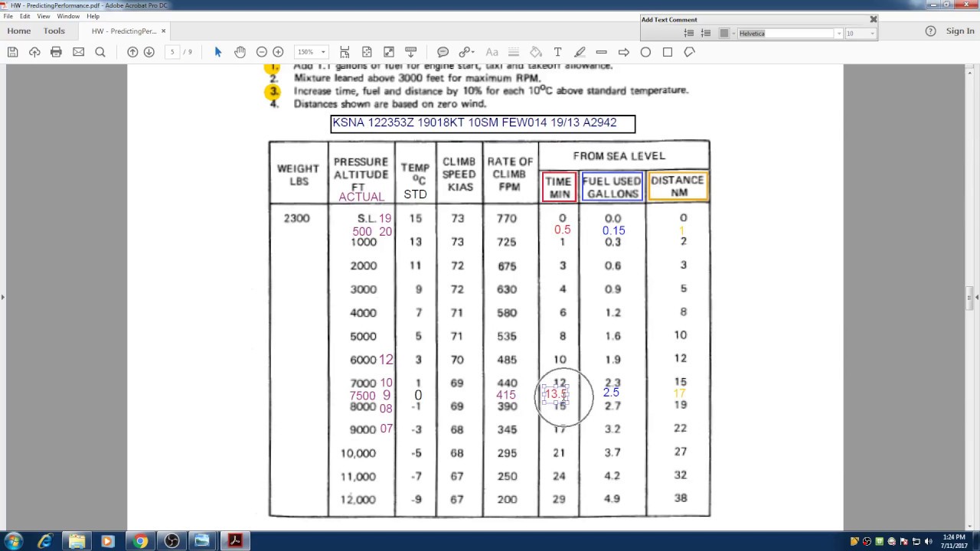Zoom in with plus icon

[278, 52]
